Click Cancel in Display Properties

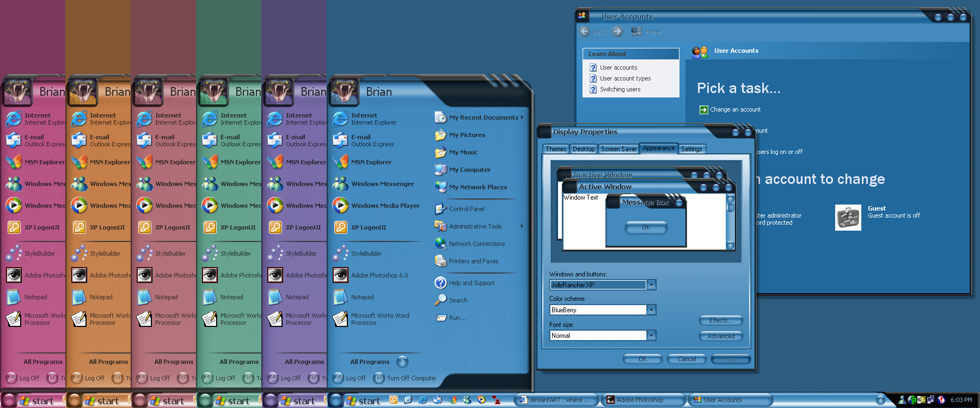pos(687,359)
